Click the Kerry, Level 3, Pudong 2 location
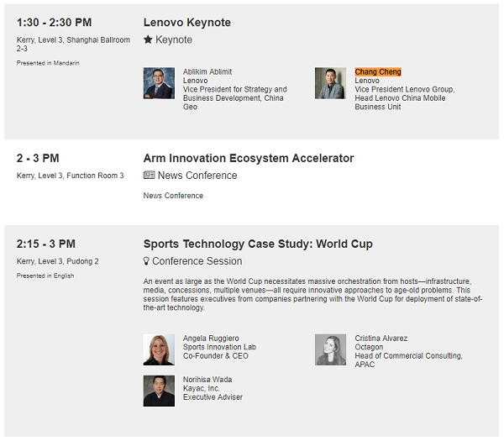The height and width of the screenshot is (441, 504). [57, 261]
